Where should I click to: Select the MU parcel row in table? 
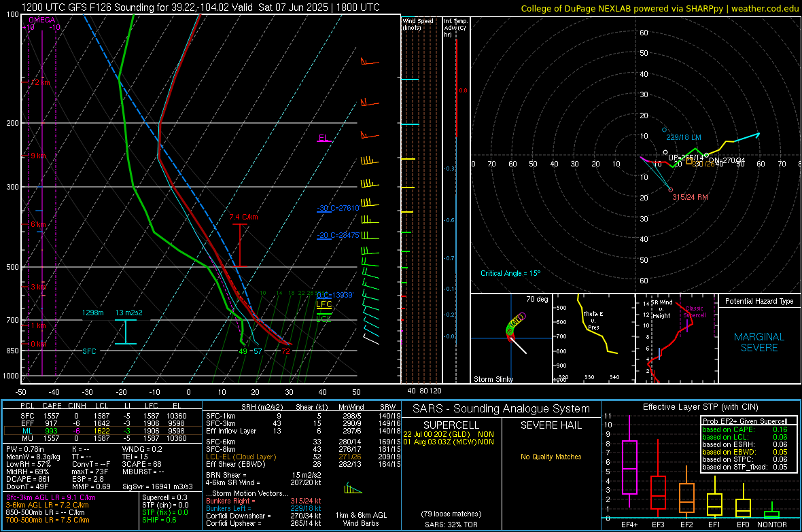click(x=102, y=438)
